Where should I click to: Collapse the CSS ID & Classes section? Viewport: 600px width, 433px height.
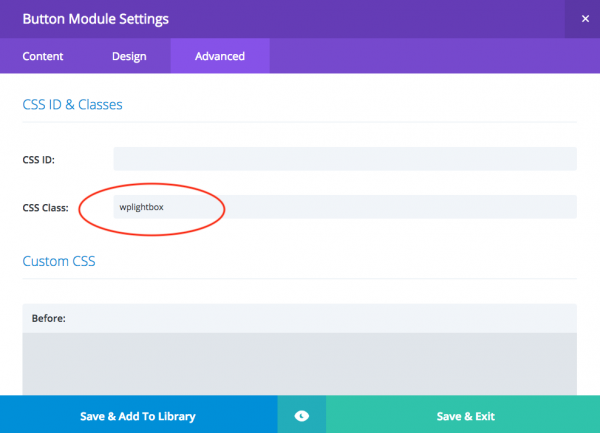coord(72,104)
